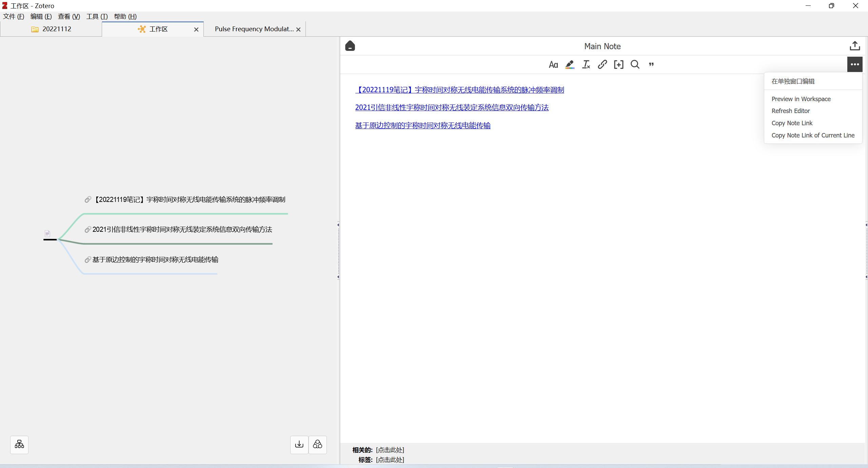Image resolution: width=868 pixels, height=468 pixels.
Task: Click the insert note bracket-plus icon
Action: (x=618, y=64)
